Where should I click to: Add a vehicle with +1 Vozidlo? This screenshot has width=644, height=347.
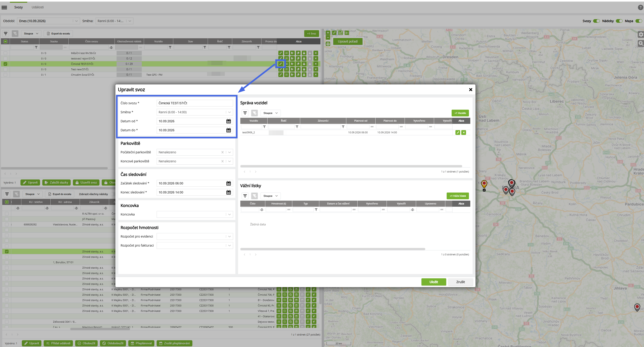[x=460, y=113]
